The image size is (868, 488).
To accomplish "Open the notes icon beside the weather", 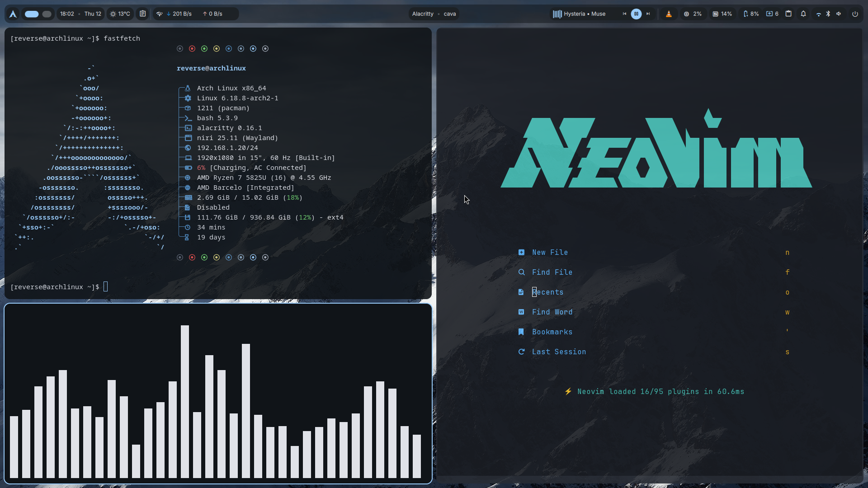I will pyautogui.click(x=142, y=14).
